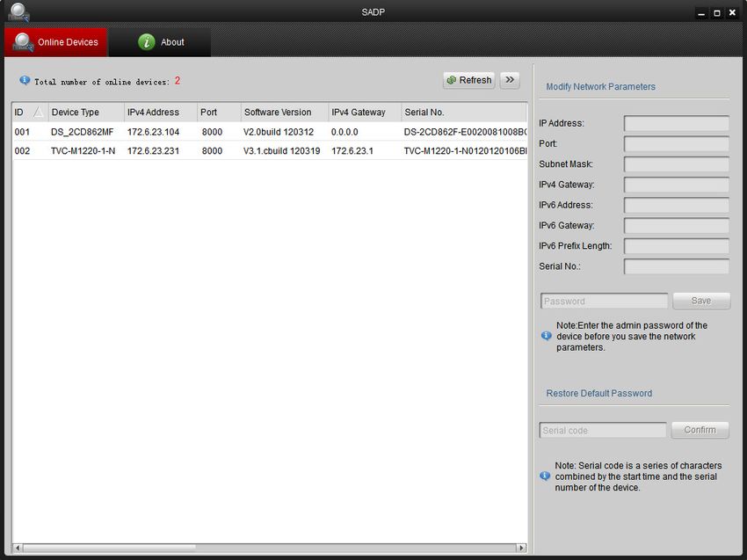747x560 pixels.
Task: Focus the IPv6 Prefix Length input field
Action: pyautogui.click(x=676, y=246)
